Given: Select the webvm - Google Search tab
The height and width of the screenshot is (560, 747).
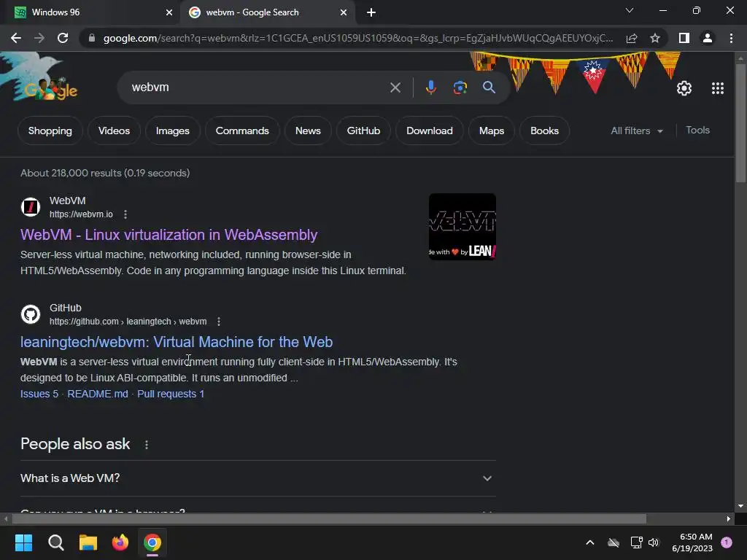Looking at the screenshot, I should (267, 12).
